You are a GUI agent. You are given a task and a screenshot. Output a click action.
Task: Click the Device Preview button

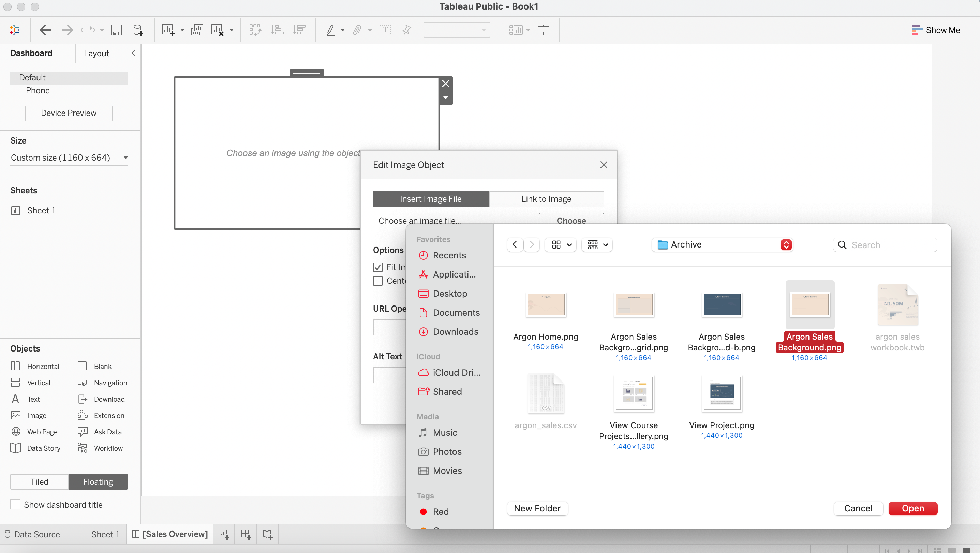(69, 113)
